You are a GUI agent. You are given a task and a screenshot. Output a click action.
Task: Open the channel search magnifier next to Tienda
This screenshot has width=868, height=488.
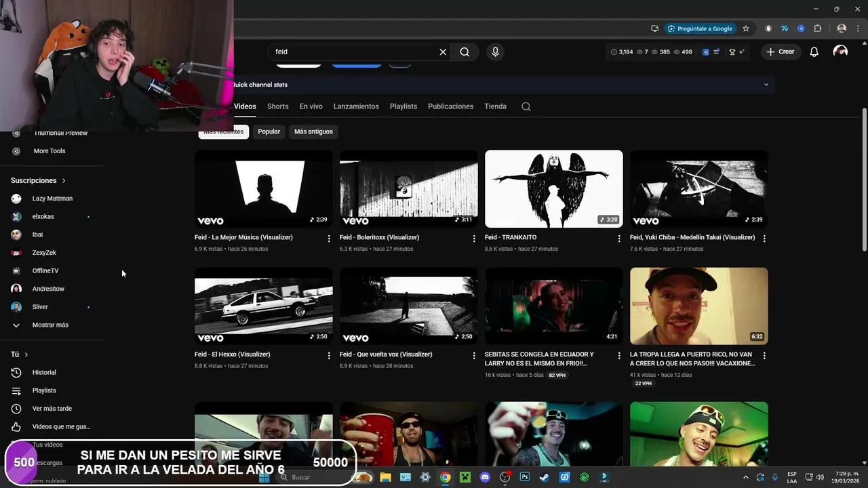526,106
